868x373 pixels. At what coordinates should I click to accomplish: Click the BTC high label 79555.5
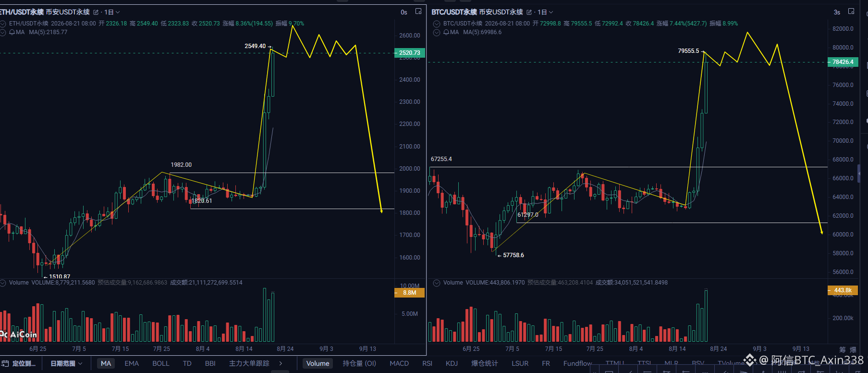click(688, 51)
